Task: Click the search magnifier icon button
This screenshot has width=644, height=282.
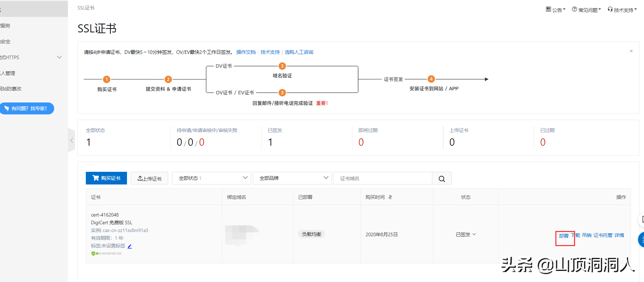Action: pyautogui.click(x=441, y=178)
